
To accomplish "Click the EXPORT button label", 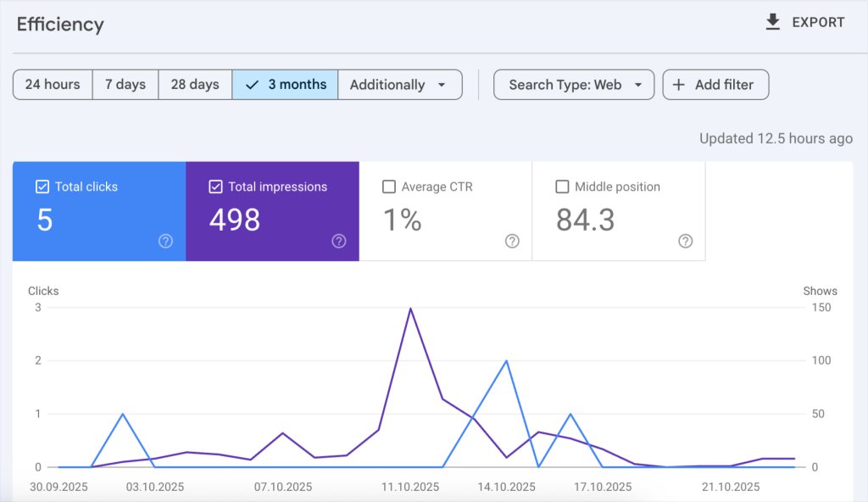I will point(818,22).
